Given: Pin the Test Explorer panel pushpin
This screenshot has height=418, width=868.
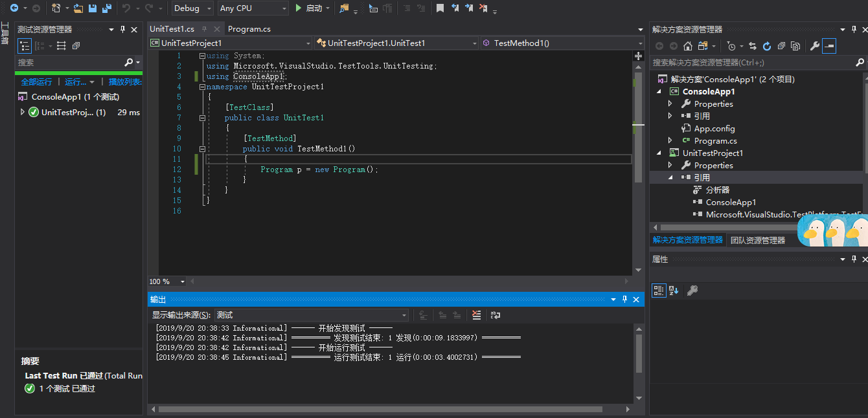Looking at the screenshot, I should tap(122, 30).
